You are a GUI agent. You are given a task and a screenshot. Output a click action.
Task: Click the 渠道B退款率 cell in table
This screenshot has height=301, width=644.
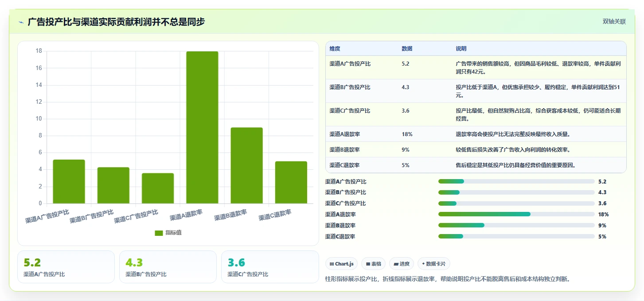(345, 150)
